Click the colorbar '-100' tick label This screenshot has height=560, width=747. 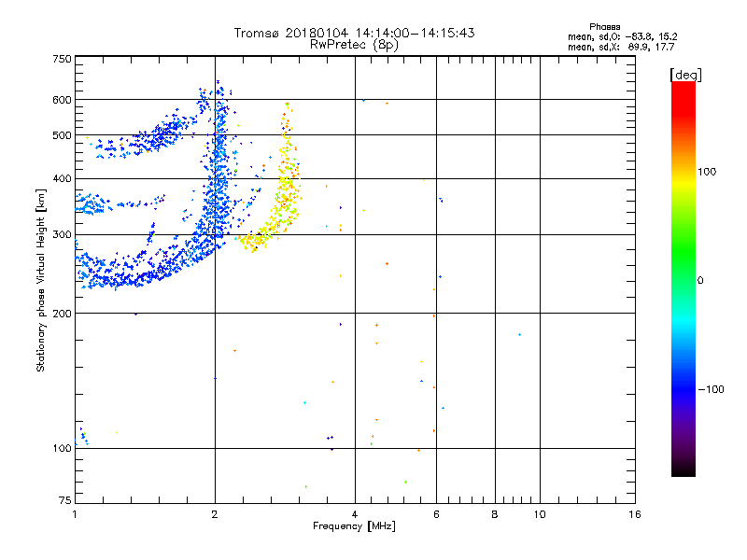pos(711,389)
